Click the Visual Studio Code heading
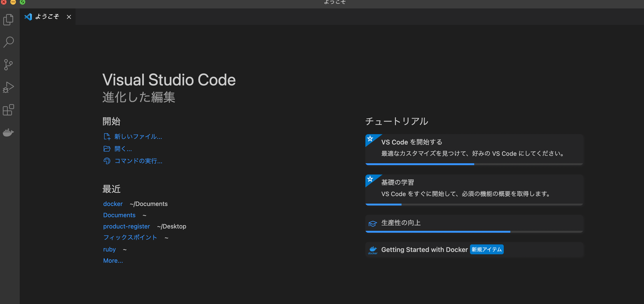Viewport: 644px width, 304px height. [169, 80]
